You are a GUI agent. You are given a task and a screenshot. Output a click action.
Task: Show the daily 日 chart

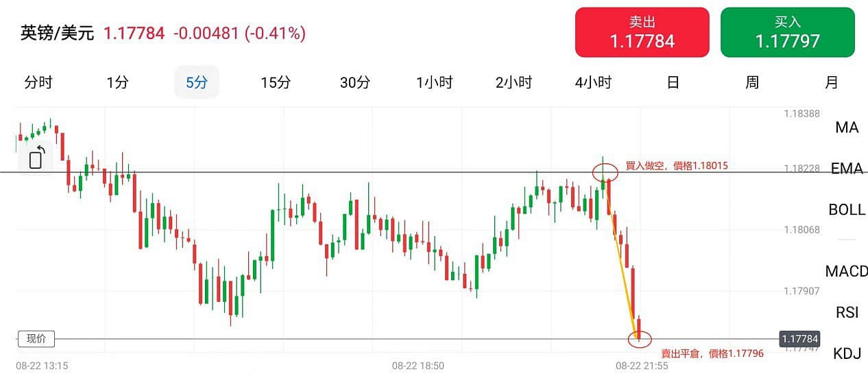[x=673, y=83]
